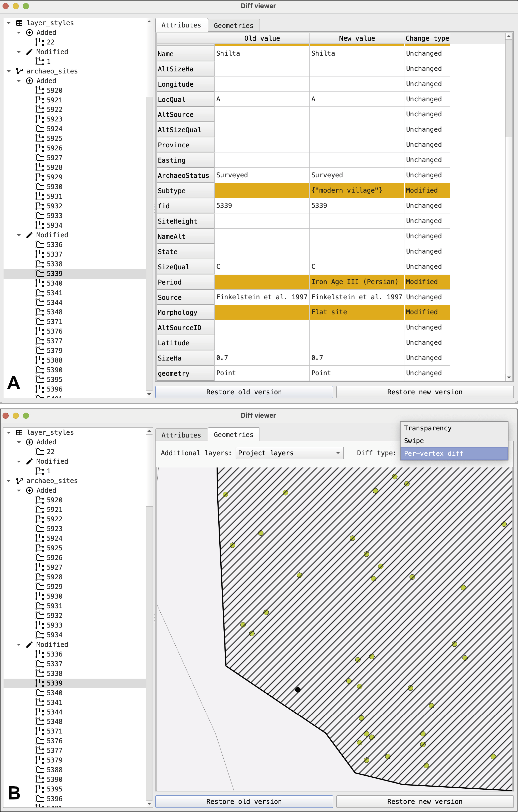Click Restore new version in window A
Viewport: 518px width, 812px height.
coord(425,392)
